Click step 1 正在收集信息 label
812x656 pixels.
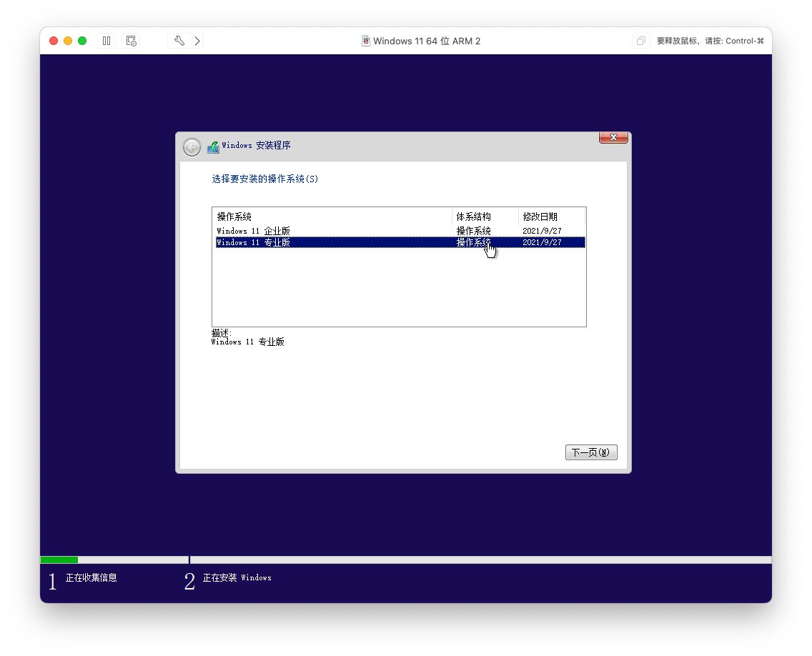(91, 578)
